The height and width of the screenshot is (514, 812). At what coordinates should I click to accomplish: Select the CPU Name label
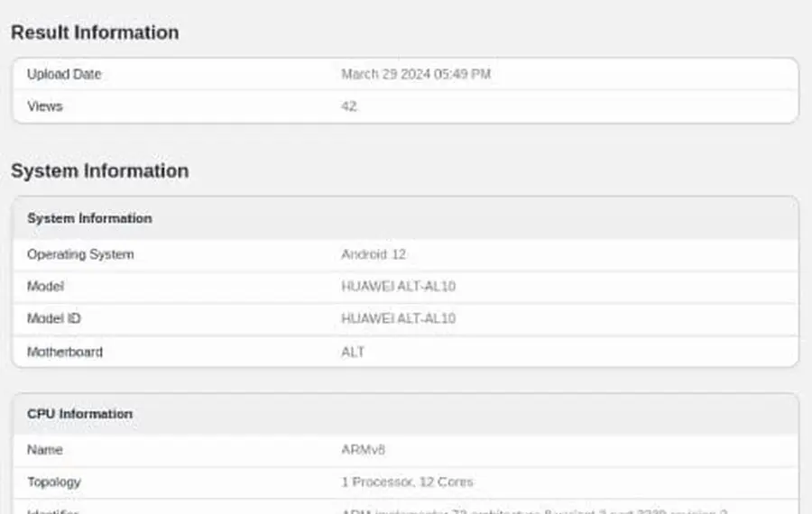point(45,449)
